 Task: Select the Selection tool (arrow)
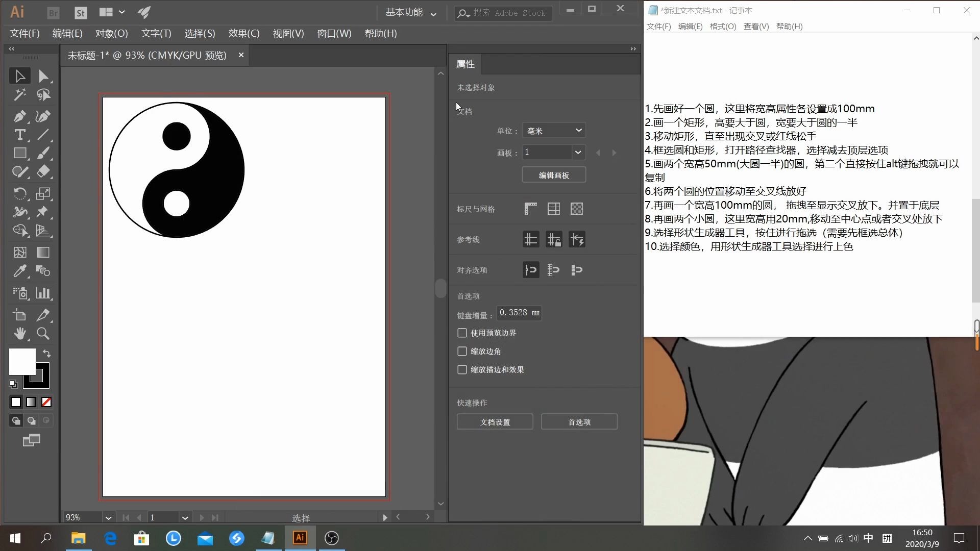[19, 76]
